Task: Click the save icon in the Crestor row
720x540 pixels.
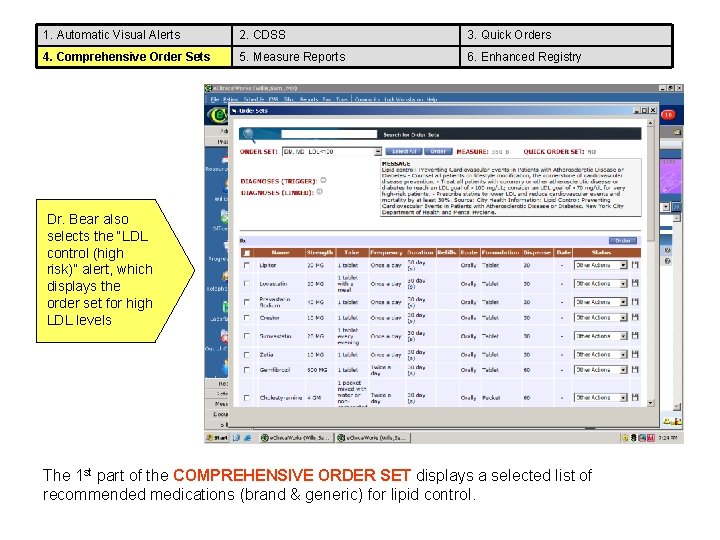Action: 635,317
